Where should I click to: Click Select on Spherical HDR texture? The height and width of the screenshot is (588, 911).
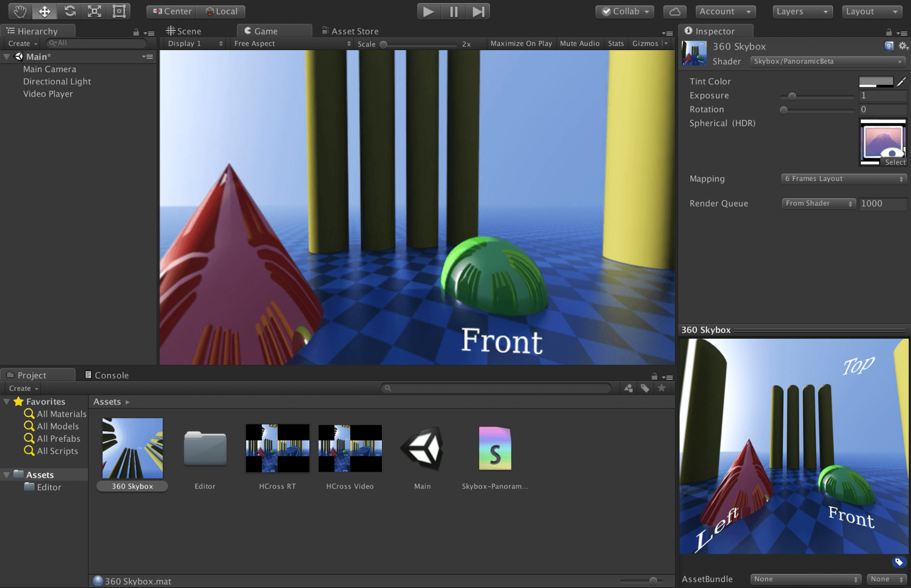point(895,162)
